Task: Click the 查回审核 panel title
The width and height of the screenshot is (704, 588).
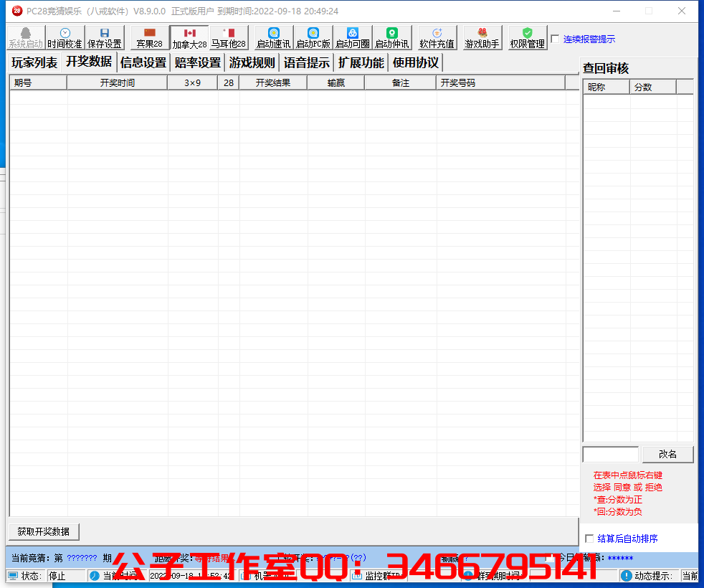Action: 606,68
